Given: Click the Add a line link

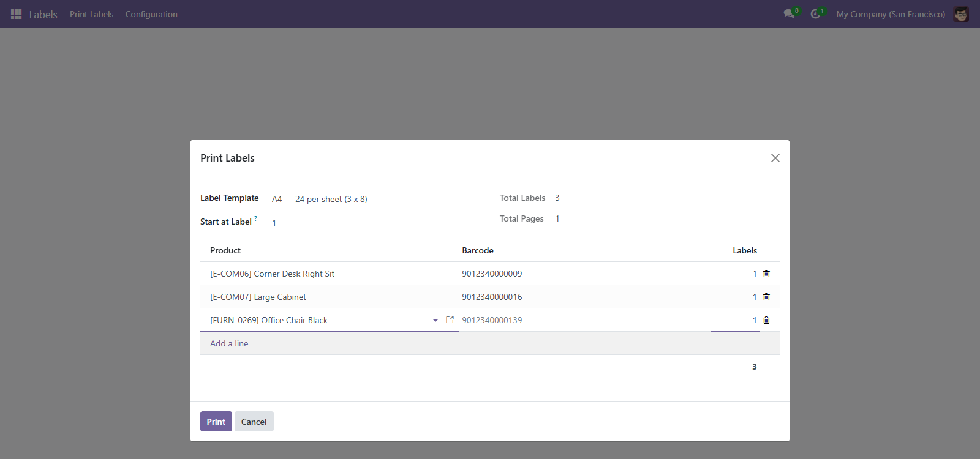Looking at the screenshot, I should (x=229, y=343).
